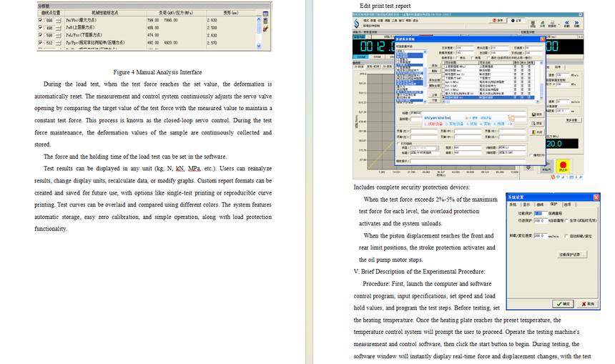
Task: Click analysis panel scrollbar down arrow
Action: tap(258, 46)
